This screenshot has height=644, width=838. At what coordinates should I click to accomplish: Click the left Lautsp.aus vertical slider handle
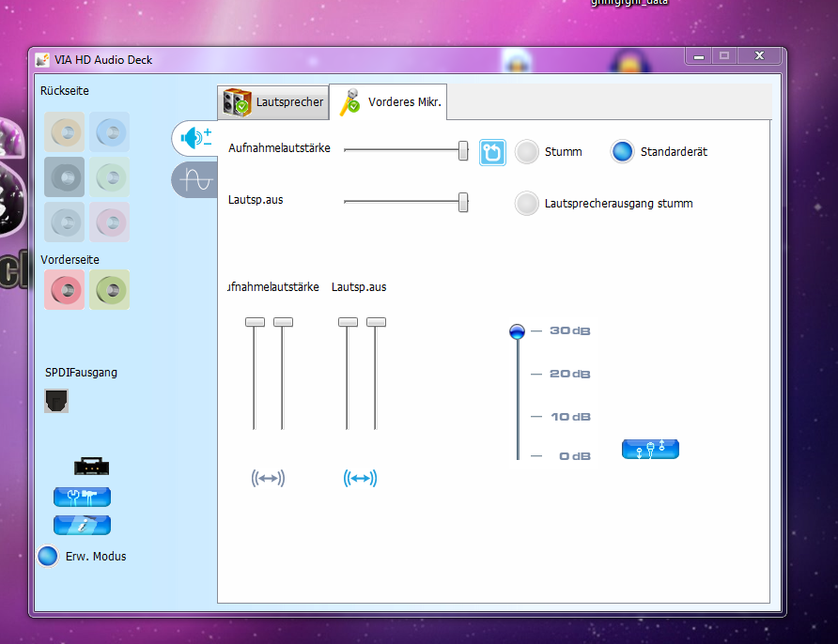(x=348, y=322)
